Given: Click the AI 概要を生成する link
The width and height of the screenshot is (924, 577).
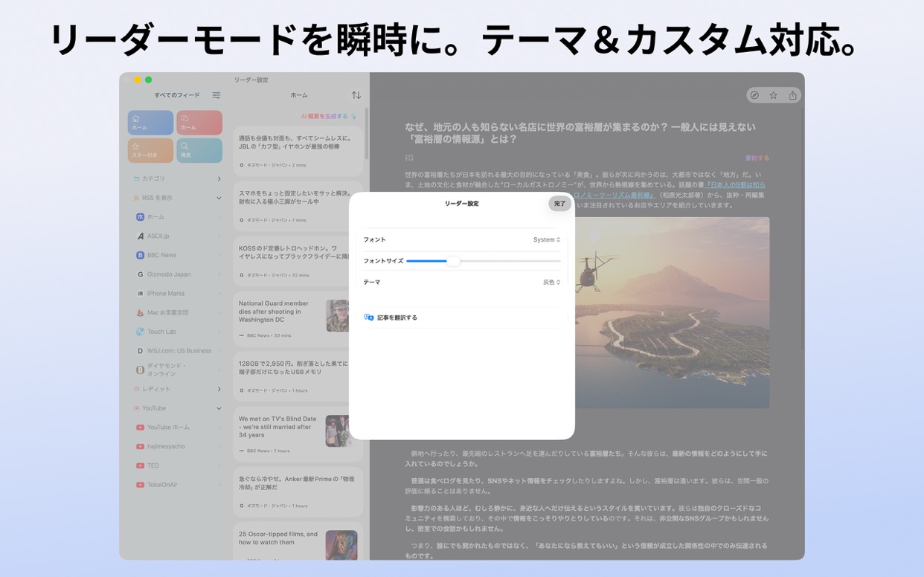Looking at the screenshot, I should (327, 117).
